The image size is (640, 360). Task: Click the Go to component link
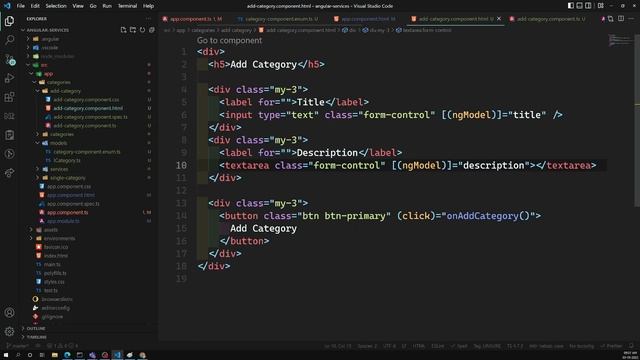[229, 40]
